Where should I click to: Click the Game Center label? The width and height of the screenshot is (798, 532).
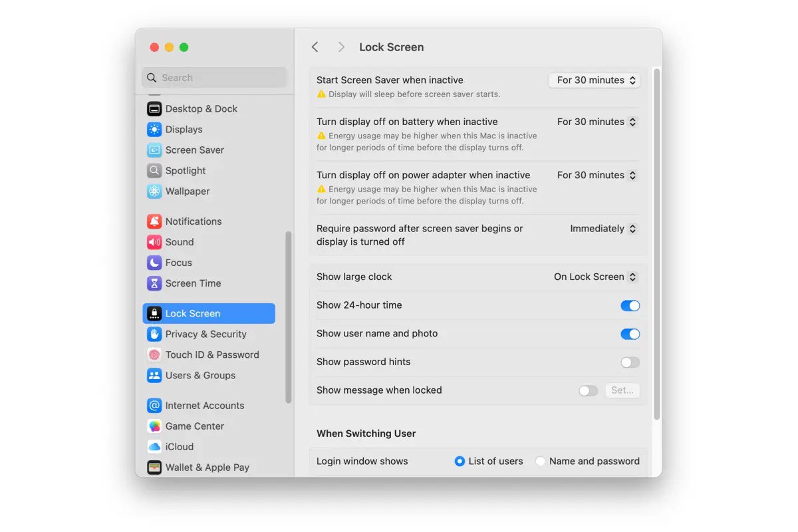pyautogui.click(x=195, y=426)
